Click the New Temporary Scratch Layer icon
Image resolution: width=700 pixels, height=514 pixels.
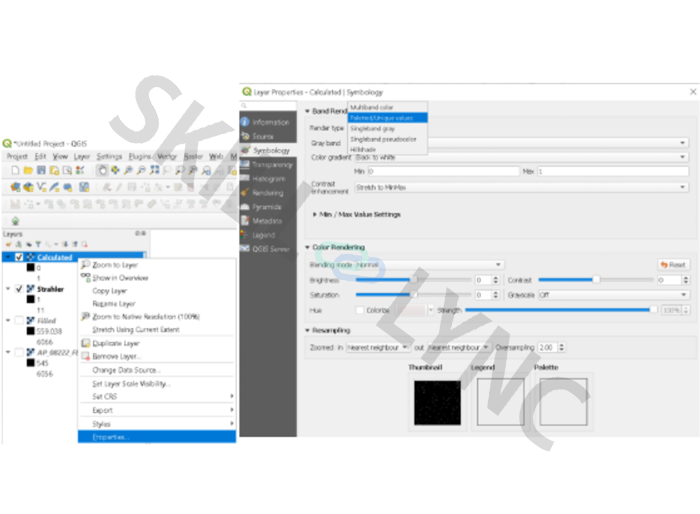(x=68, y=187)
